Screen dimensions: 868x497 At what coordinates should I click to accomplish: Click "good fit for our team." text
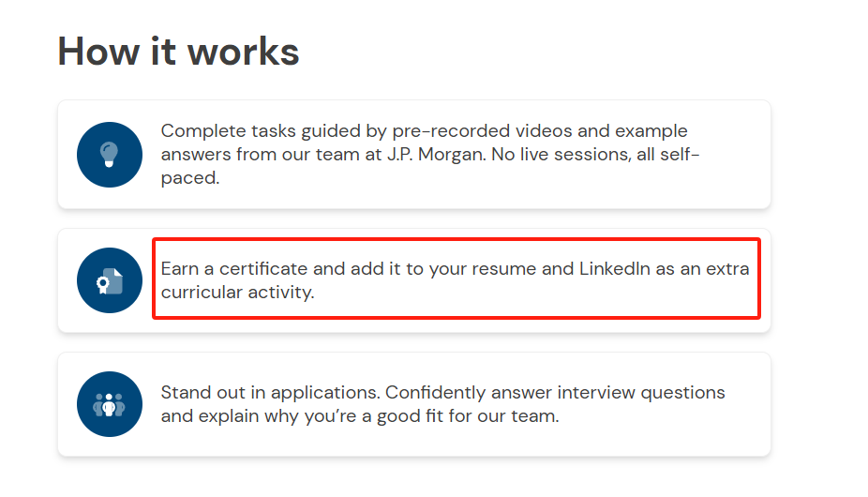coord(468,416)
